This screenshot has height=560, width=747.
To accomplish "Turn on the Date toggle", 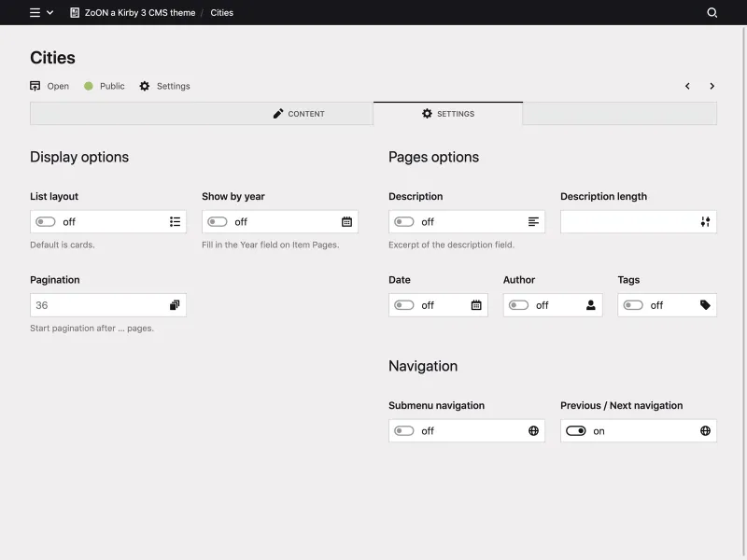I will point(402,304).
